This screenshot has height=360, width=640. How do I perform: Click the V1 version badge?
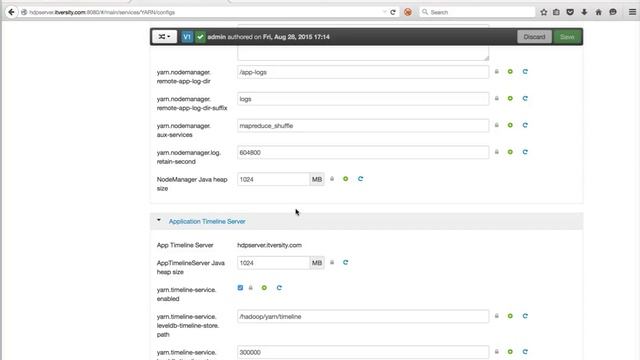[x=187, y=37]
